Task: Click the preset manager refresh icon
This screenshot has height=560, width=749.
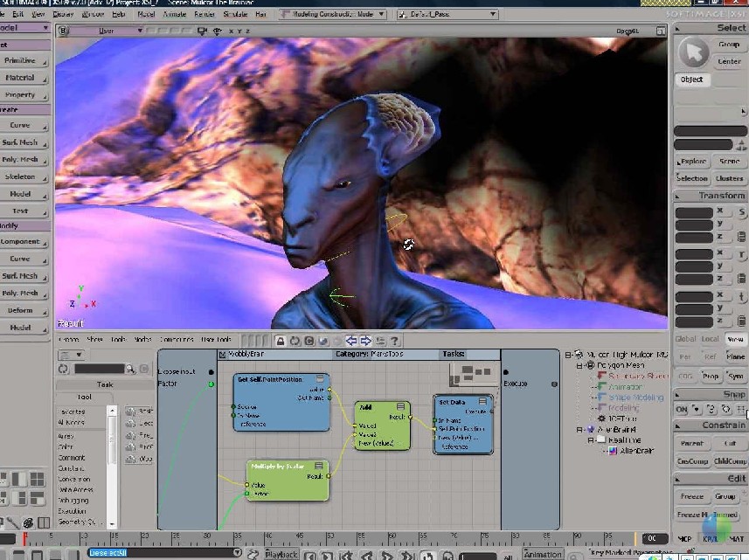Action: [63, 369]
